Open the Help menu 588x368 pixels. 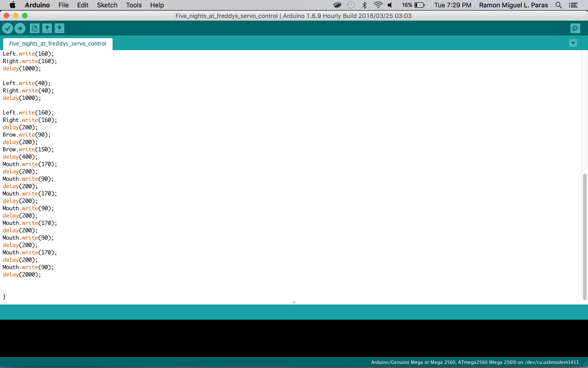point(157,5)
